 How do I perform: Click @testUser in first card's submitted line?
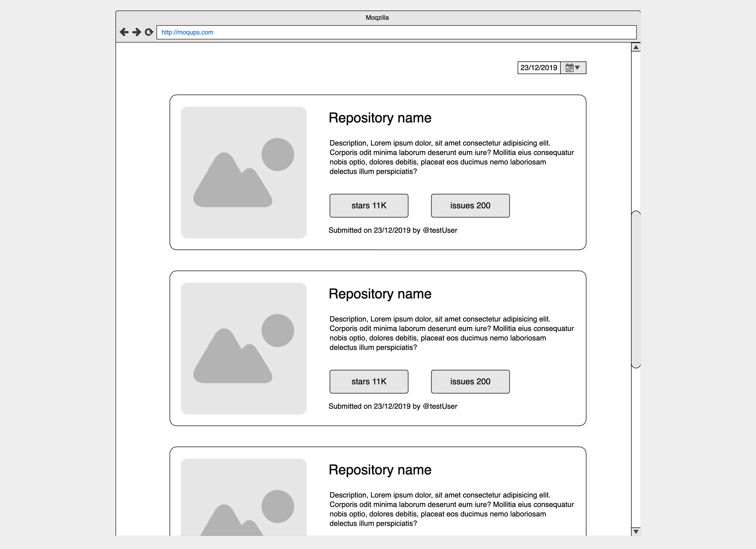440,230
